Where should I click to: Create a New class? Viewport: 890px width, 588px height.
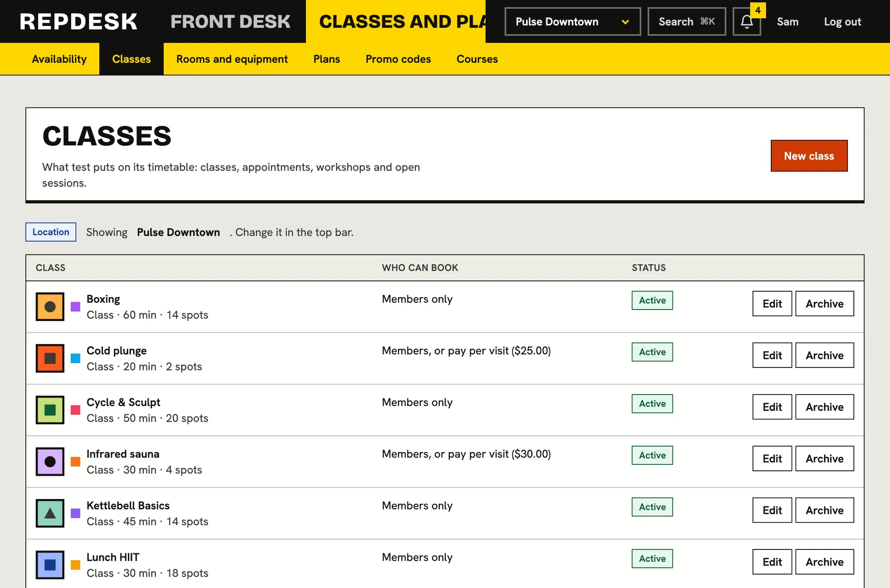coord(809,156)
